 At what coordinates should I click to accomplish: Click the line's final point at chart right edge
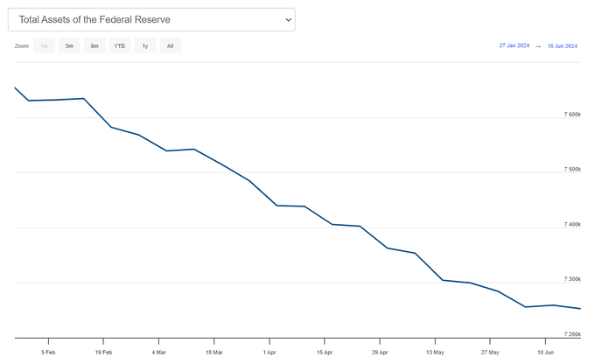click(x=580, y=309)
